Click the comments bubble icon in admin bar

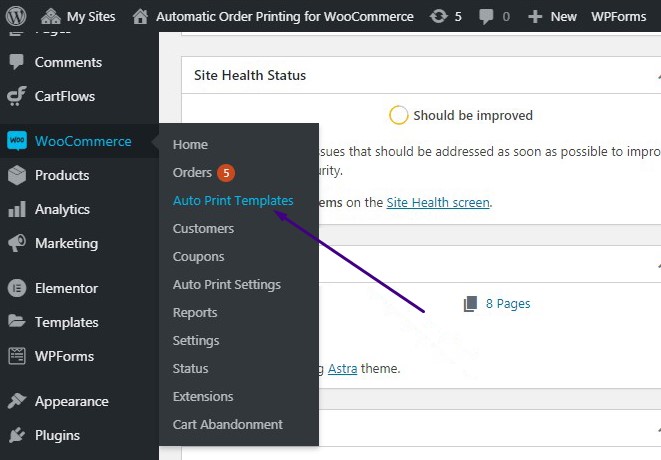pos(487,16)
